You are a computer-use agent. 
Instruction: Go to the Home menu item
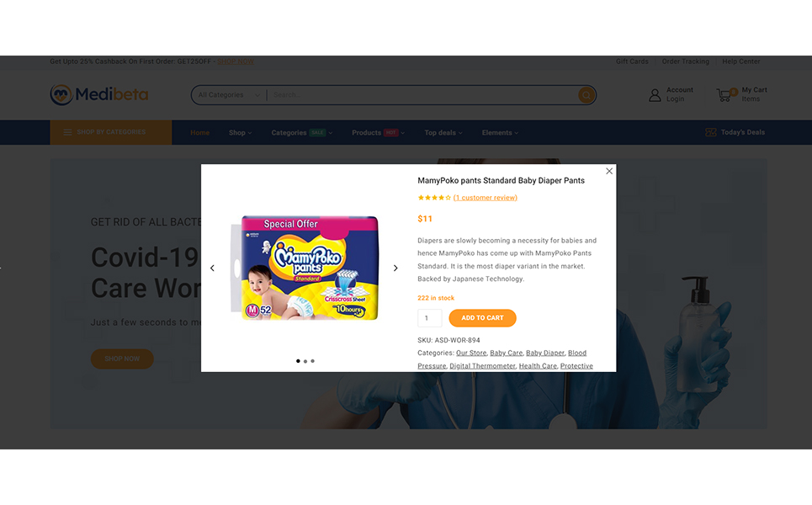pos(200,133)
